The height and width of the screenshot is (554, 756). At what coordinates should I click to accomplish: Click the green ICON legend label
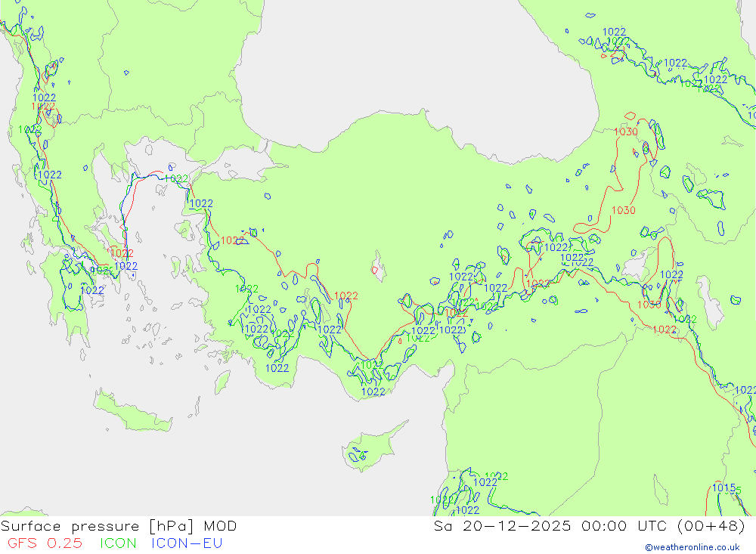118,543
